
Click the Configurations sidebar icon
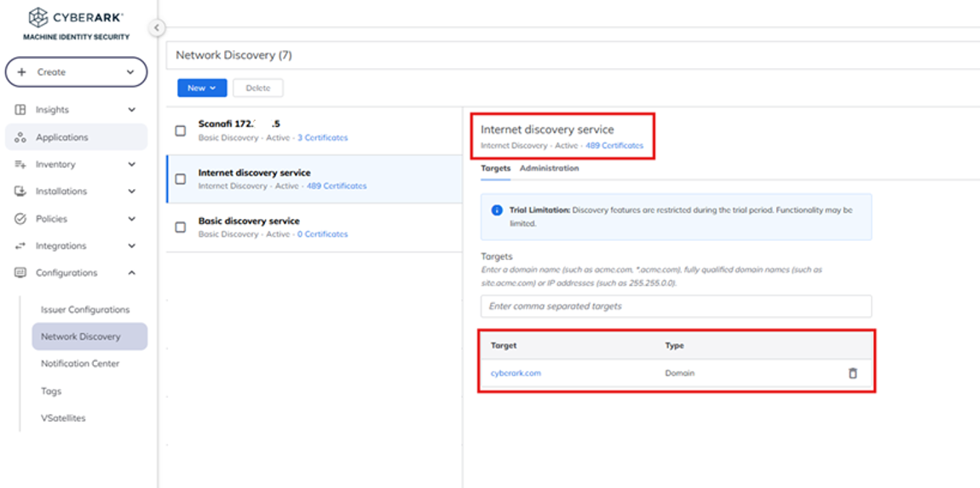[x=20, y=273]
